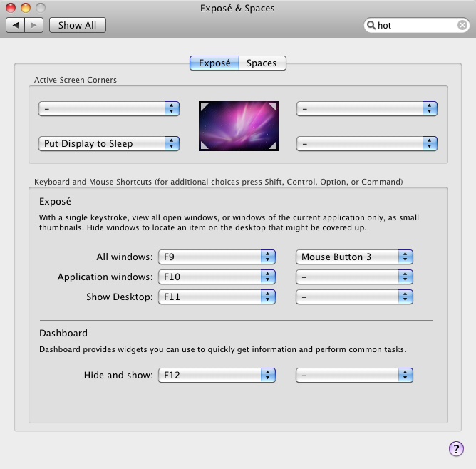Click the 'Active Screen Corners' label

click(76, 80)
